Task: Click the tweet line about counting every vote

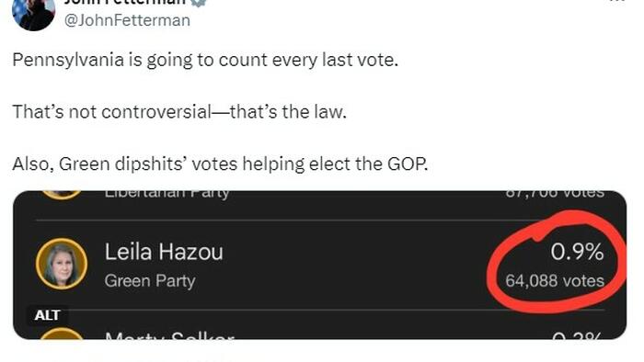Action: click(205, 60)
